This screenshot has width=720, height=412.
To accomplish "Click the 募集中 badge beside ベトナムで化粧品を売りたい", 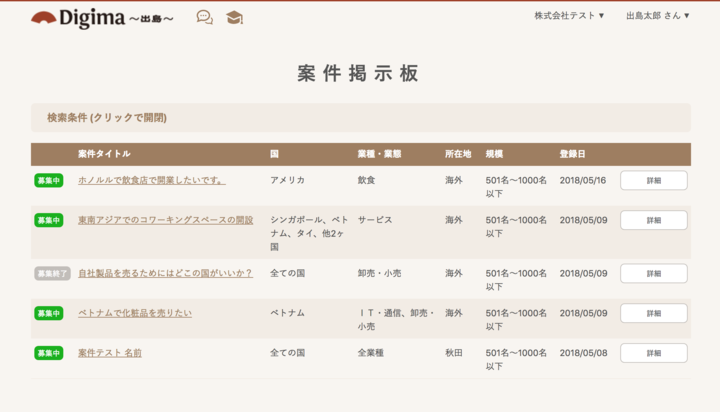I will click(x=49, y=313).
